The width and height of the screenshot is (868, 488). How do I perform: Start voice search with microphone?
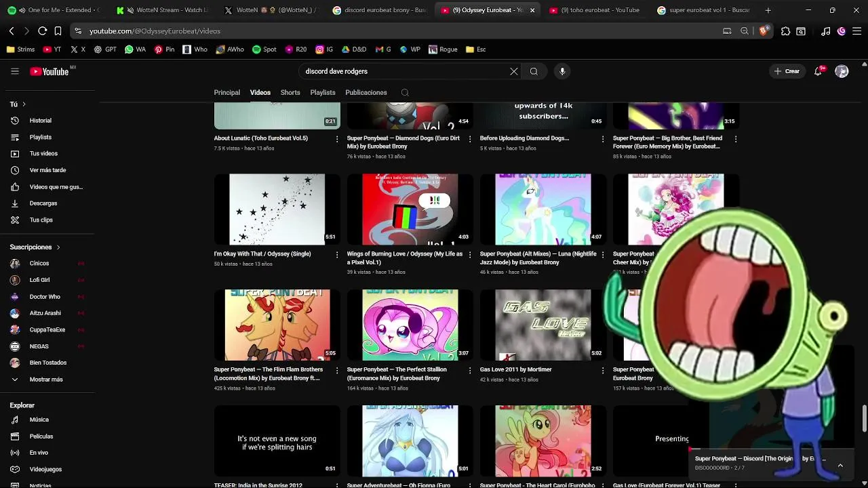coord(562,71)
